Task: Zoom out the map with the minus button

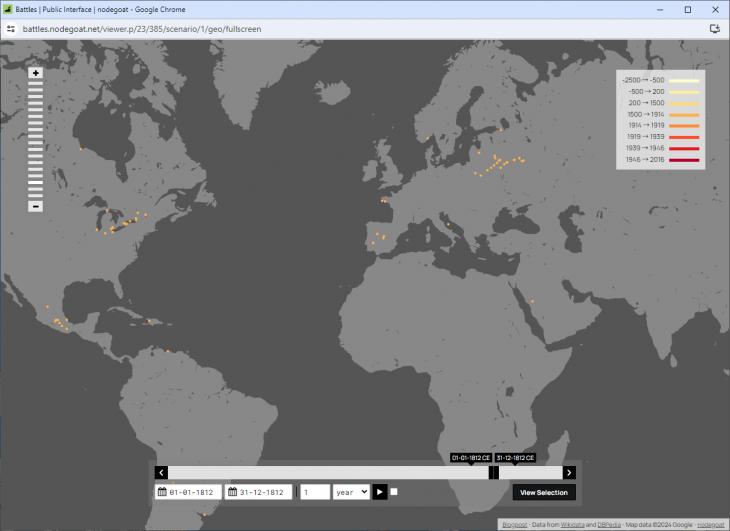Action: 35,206
